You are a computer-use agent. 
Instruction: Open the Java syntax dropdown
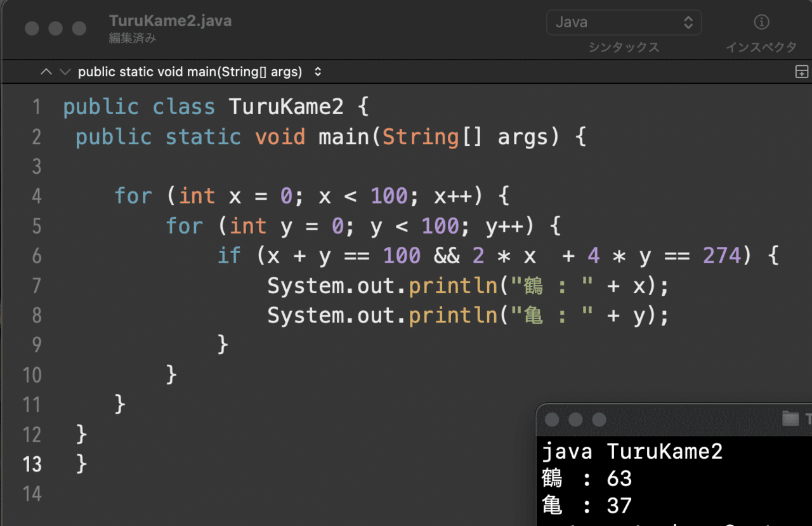[x=624, y=22]
